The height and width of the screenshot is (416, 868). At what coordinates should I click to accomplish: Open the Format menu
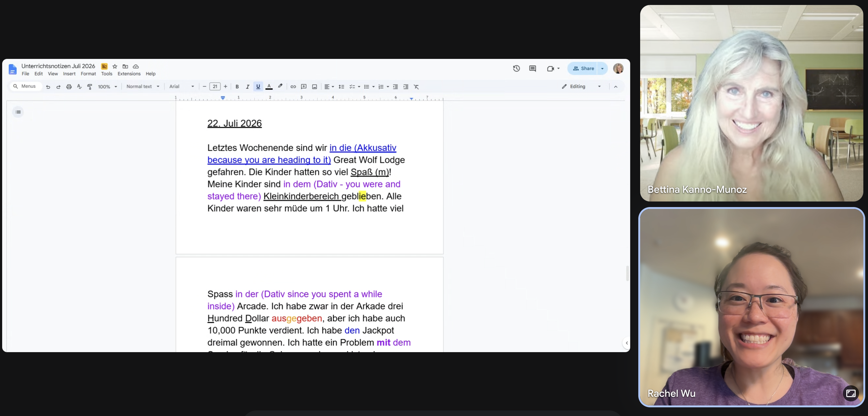coord(88,74)
